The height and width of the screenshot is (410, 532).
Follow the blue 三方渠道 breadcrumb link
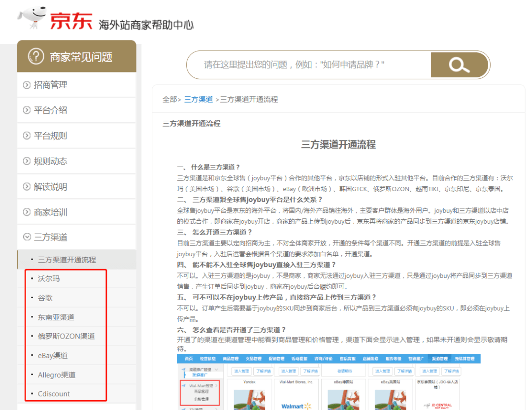click(199, 100)
